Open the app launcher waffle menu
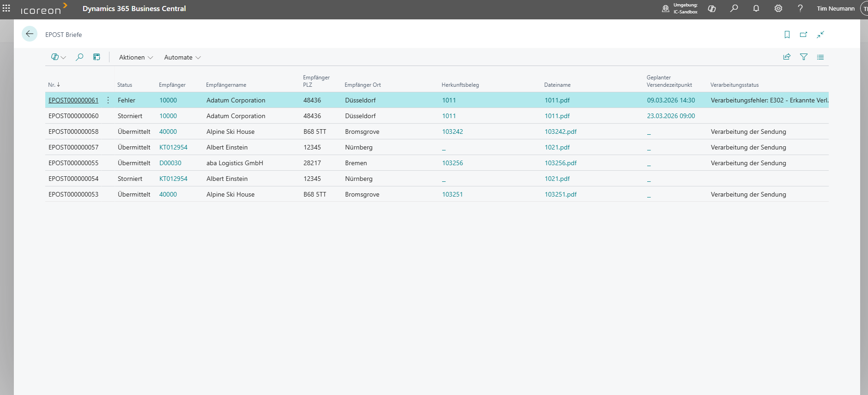The image size is (868, 395). click(6, 8)
